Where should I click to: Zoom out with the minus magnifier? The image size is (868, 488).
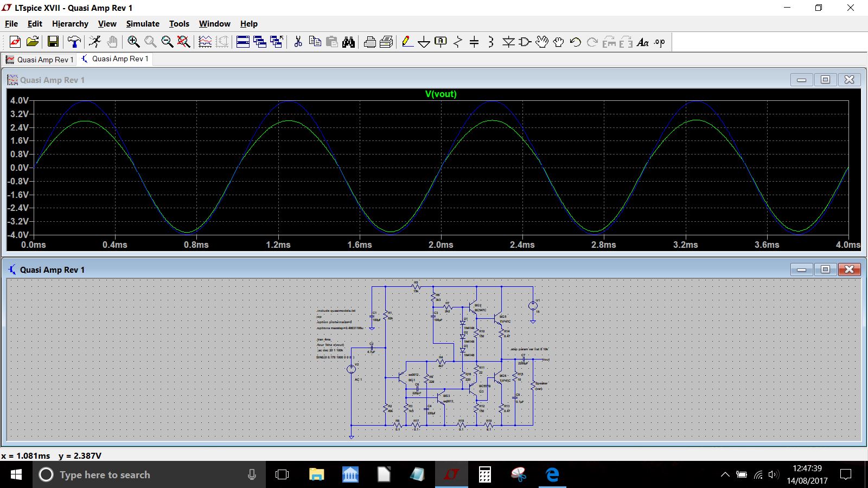click(x=167, y=42)
